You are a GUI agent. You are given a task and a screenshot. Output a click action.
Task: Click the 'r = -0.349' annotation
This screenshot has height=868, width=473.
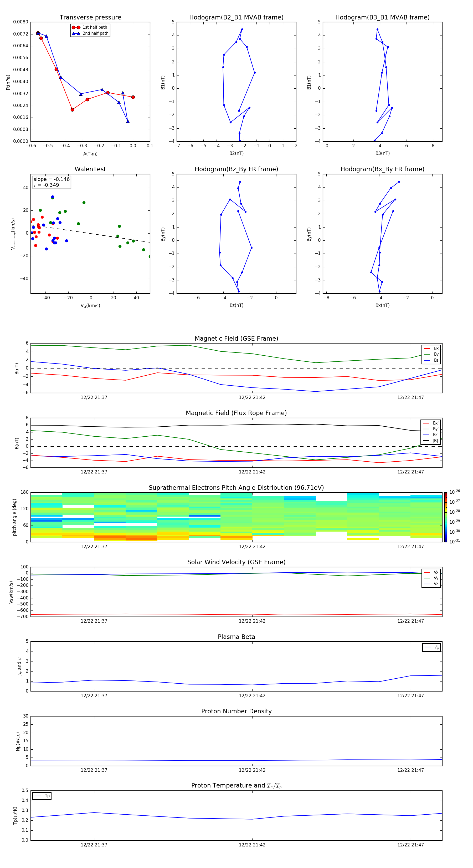47,185
